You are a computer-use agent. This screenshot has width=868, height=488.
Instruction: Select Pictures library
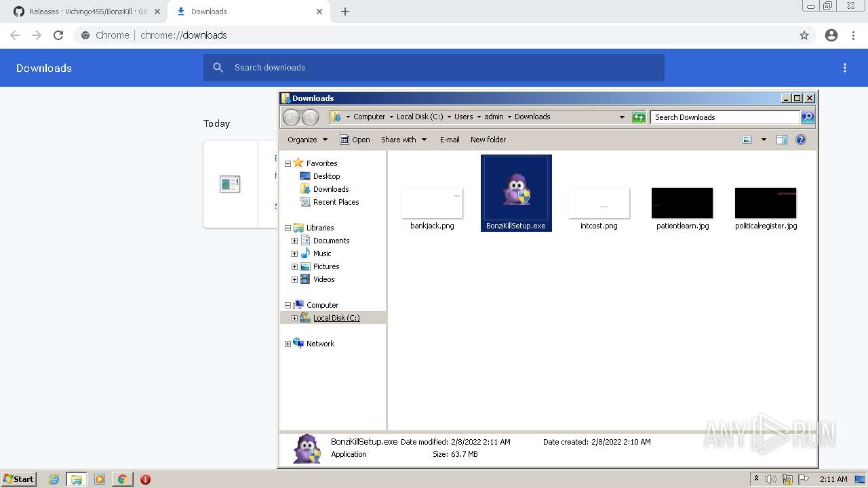pos(326,266)
